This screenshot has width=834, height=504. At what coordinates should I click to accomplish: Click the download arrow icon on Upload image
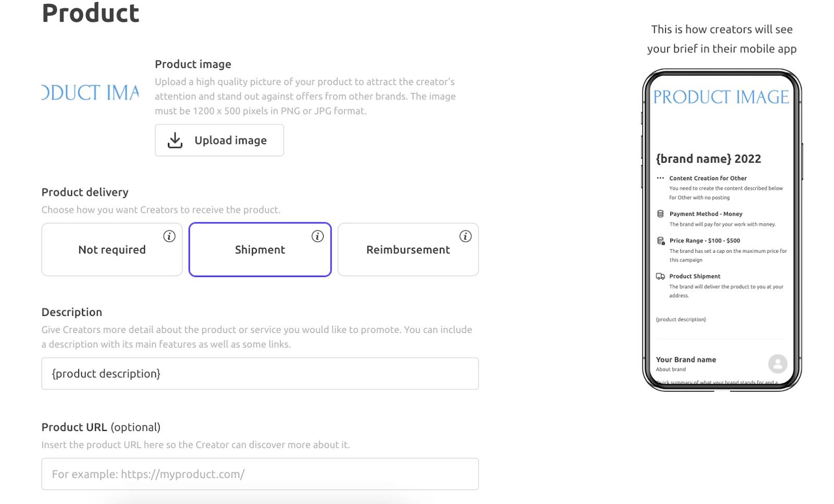coord(175,140)
